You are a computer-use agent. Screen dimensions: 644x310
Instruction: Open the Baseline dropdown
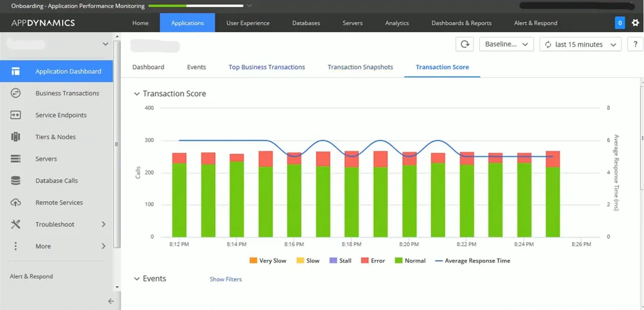(507, 44)
